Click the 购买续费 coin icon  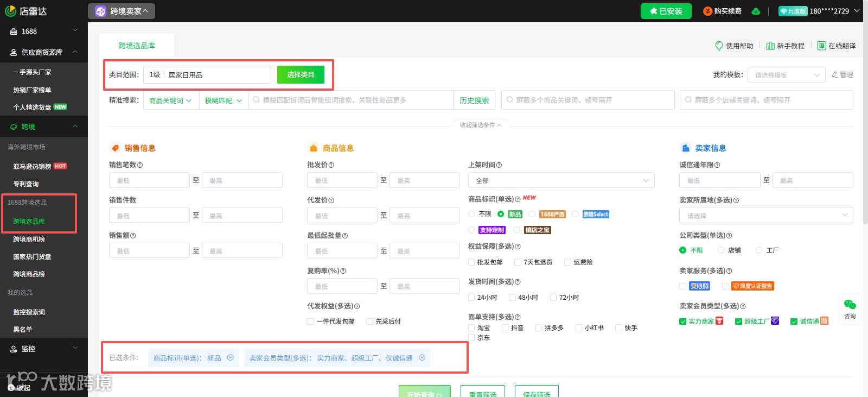707,11
